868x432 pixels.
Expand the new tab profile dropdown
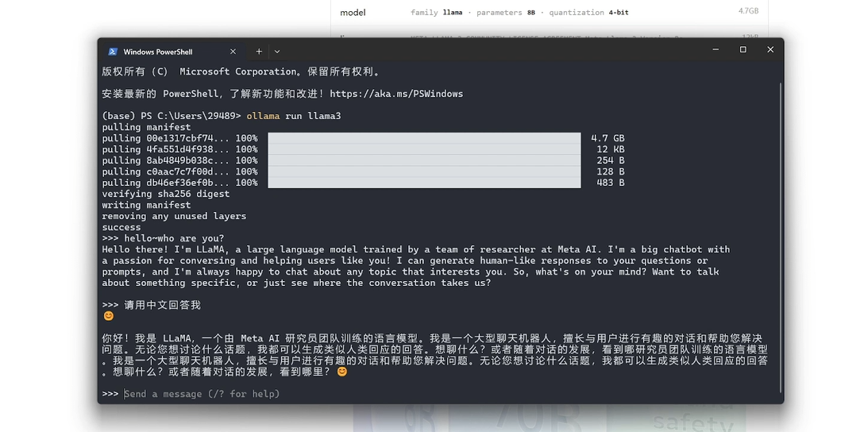coord(277,51)
